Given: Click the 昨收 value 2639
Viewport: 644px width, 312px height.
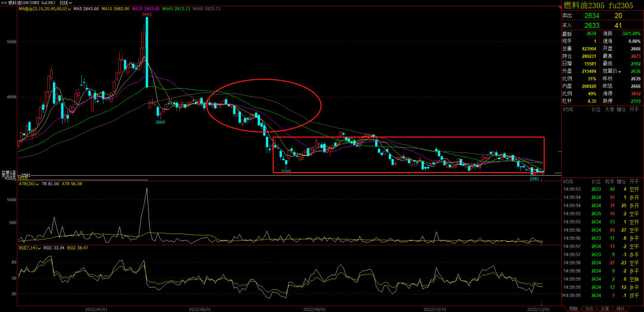Looking at the screenshot, I should 635,79.
